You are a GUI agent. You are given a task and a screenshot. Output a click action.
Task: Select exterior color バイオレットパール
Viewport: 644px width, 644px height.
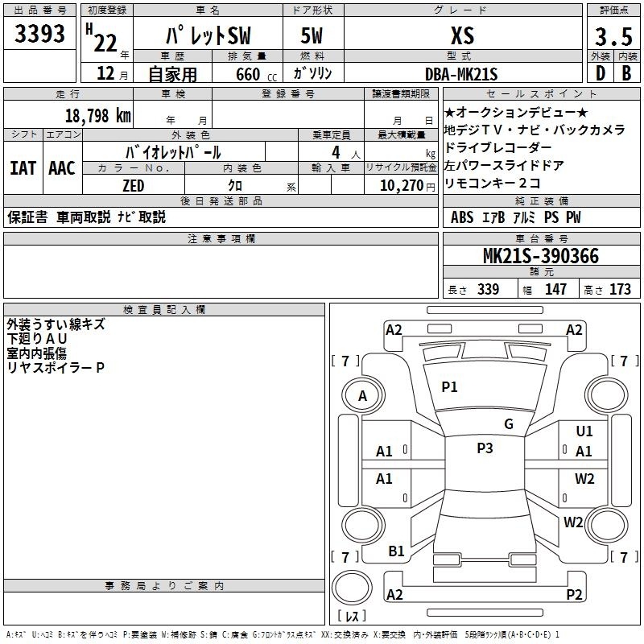point(173,152)
